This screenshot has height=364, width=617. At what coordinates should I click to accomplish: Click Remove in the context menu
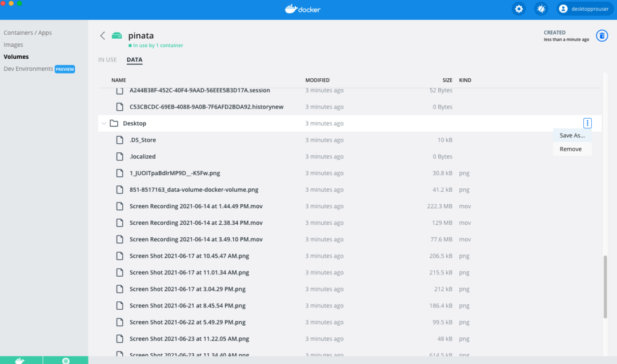pos(570,148)
